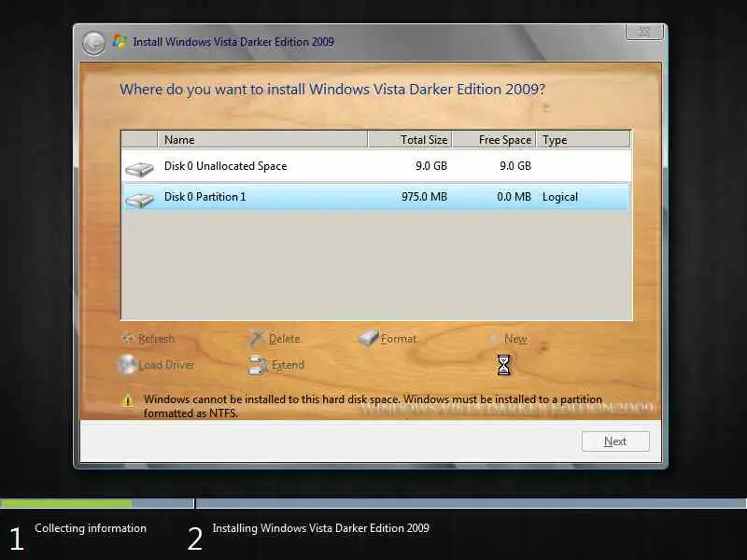This screenshot has height=560, width=747.
Task: Click the back arrow in the installer title bar
Action: (x=93, y=43)
